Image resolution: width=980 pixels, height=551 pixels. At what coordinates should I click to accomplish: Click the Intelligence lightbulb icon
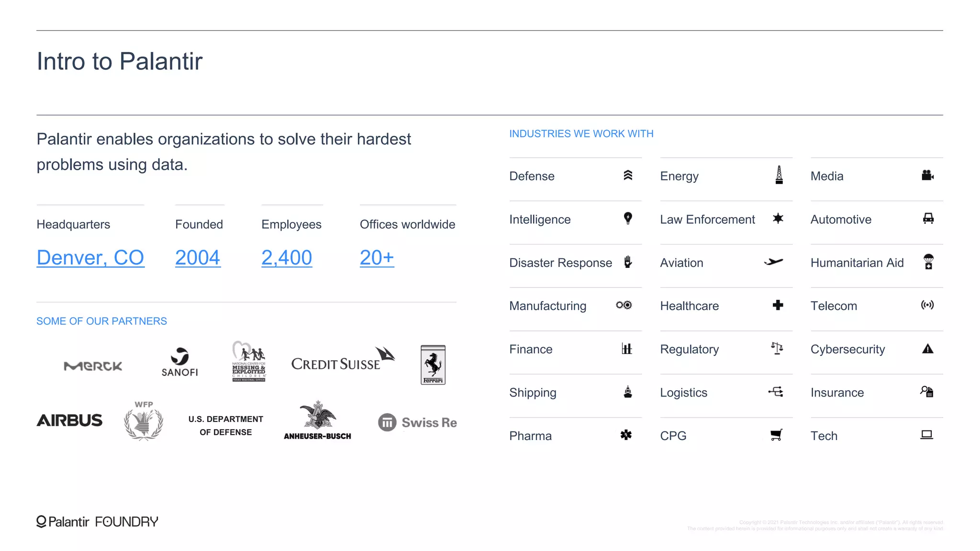[628, 219]
